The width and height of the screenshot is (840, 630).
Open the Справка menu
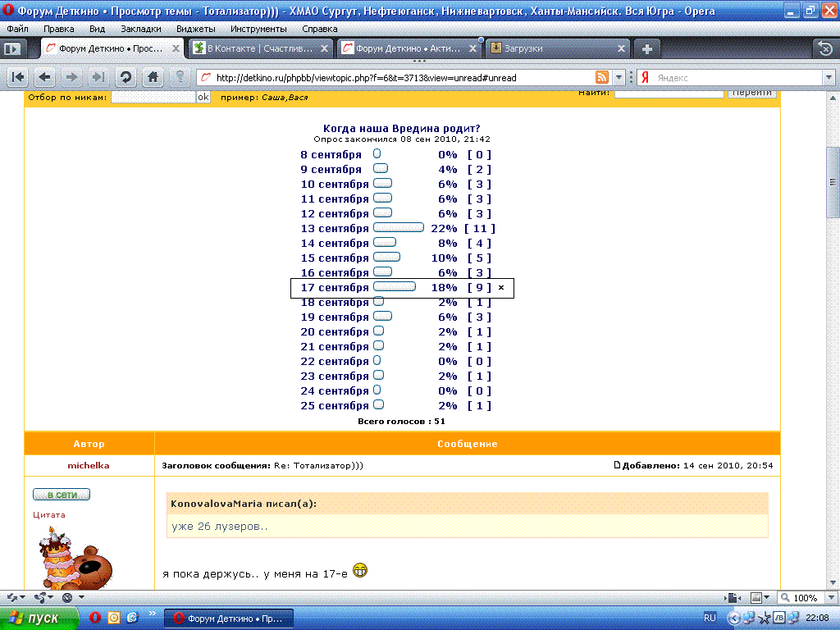point(319,29)
